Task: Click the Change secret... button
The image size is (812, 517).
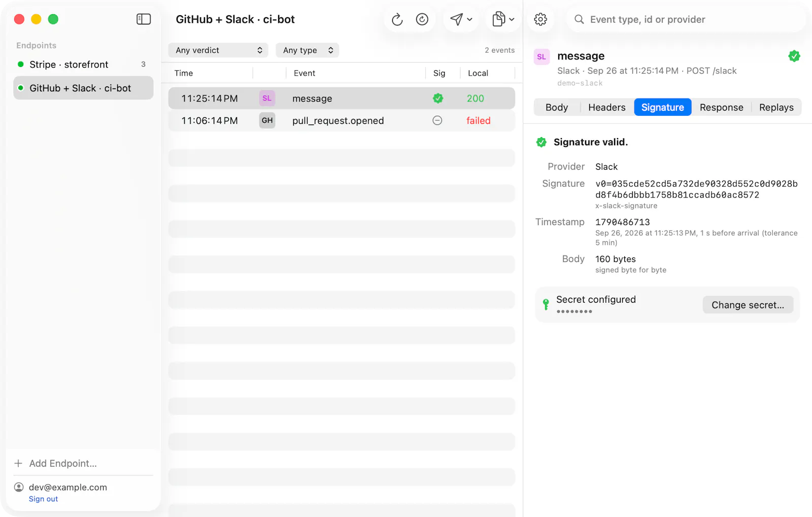Action: (x=748, y=305)
